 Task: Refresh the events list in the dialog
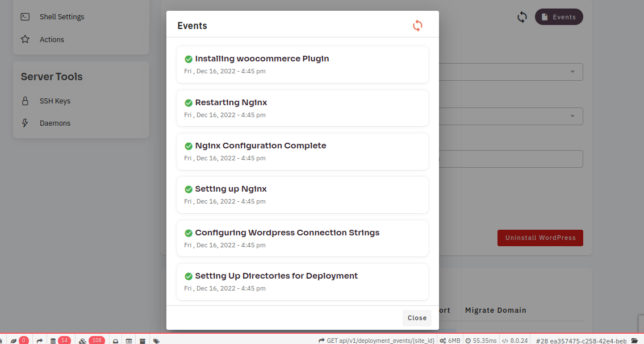pyautogui.click(x=417, y=26)
